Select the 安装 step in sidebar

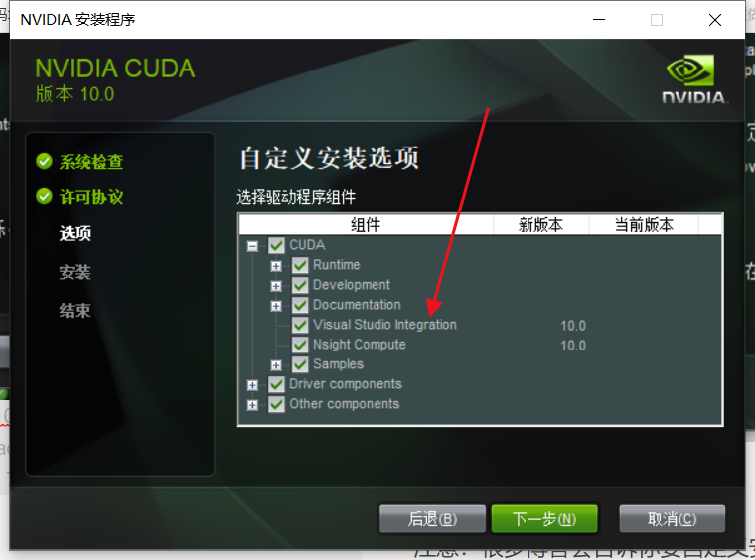click(75, 272)
